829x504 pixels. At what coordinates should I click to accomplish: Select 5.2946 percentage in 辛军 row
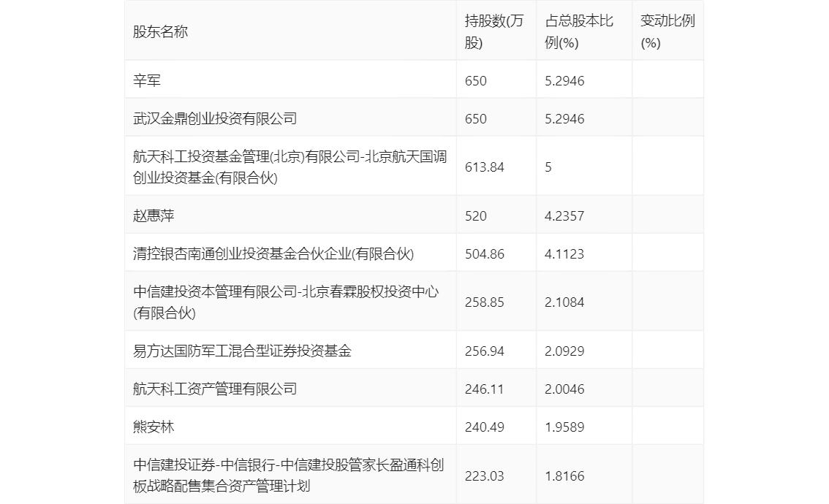[x=564, y=81]
